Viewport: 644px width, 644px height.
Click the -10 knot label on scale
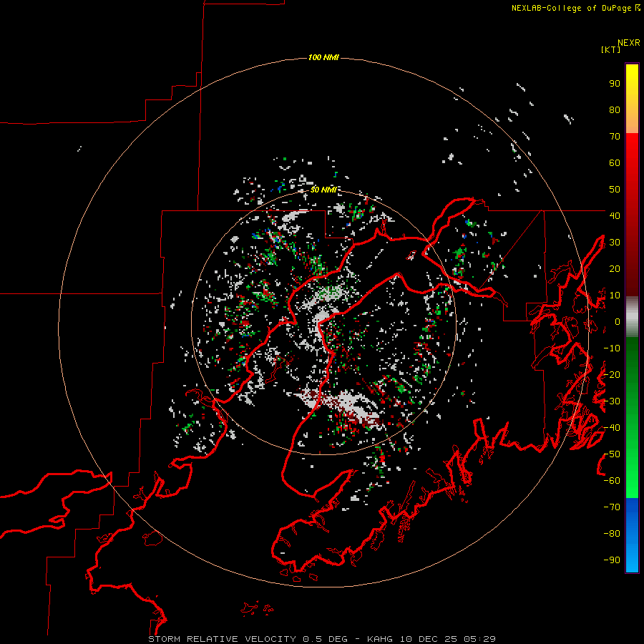612,348
